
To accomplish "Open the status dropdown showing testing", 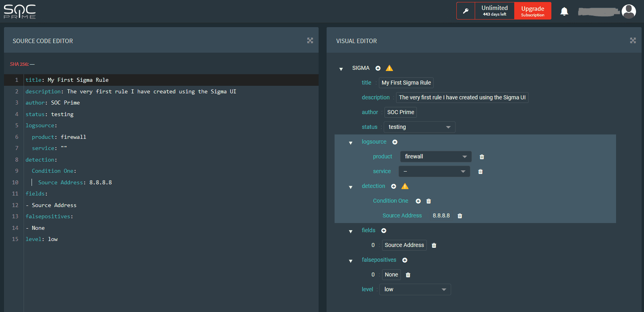I will (419, 127).
